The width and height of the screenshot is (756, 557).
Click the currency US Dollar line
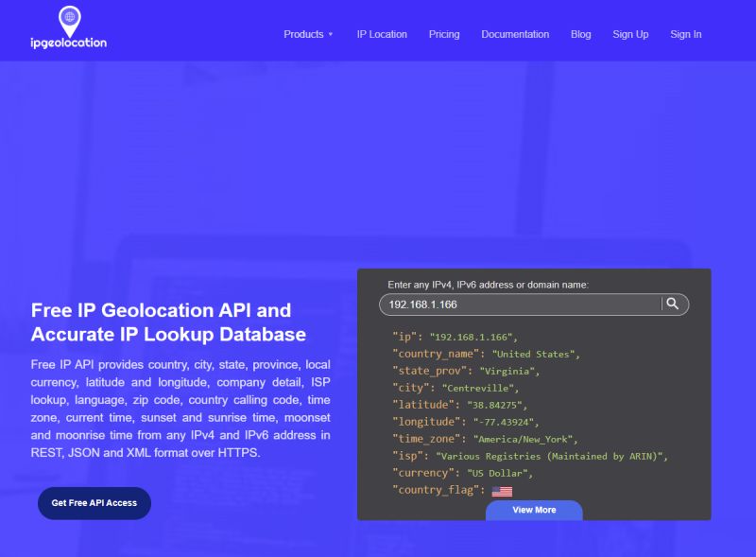462,473
